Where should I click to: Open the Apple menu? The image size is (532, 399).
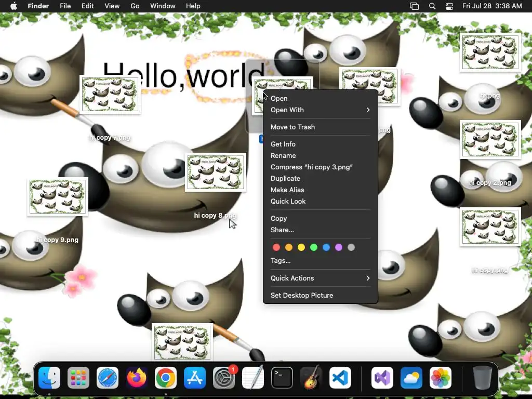click(14, 6)
